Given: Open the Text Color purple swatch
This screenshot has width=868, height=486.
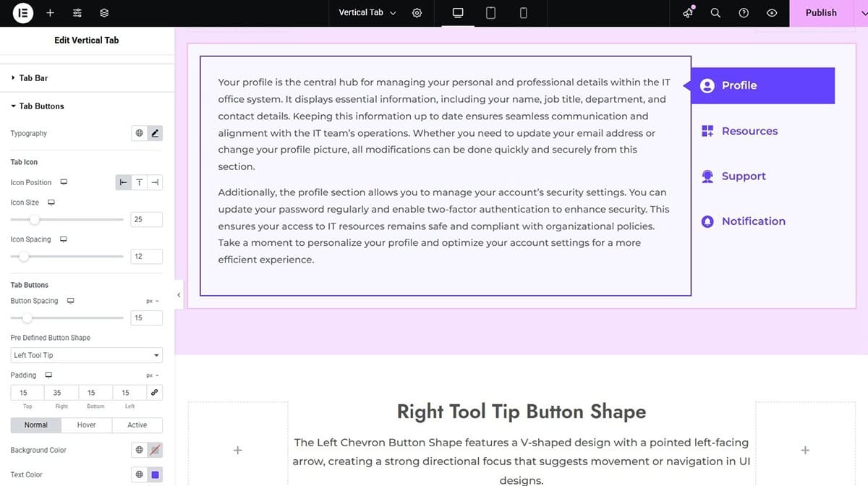Looking at the screenshot, I should point(155,474).
